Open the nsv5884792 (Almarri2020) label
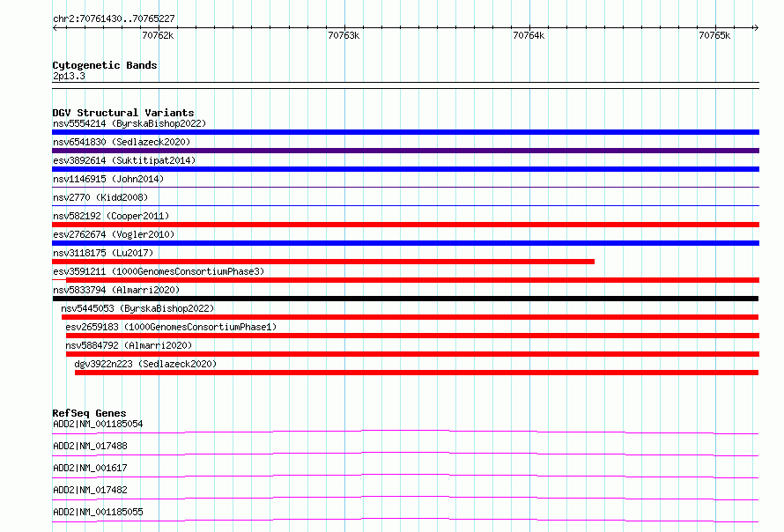Screen dimensions: 784x532 [x=129, y=345]
